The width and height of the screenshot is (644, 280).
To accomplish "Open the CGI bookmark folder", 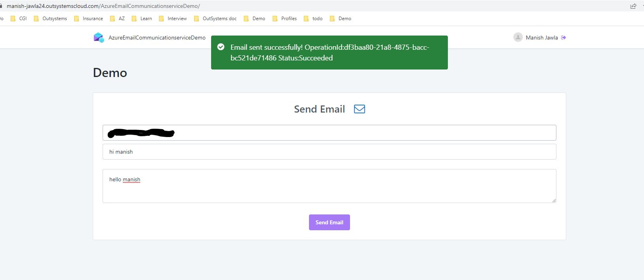I will point(19,19).
